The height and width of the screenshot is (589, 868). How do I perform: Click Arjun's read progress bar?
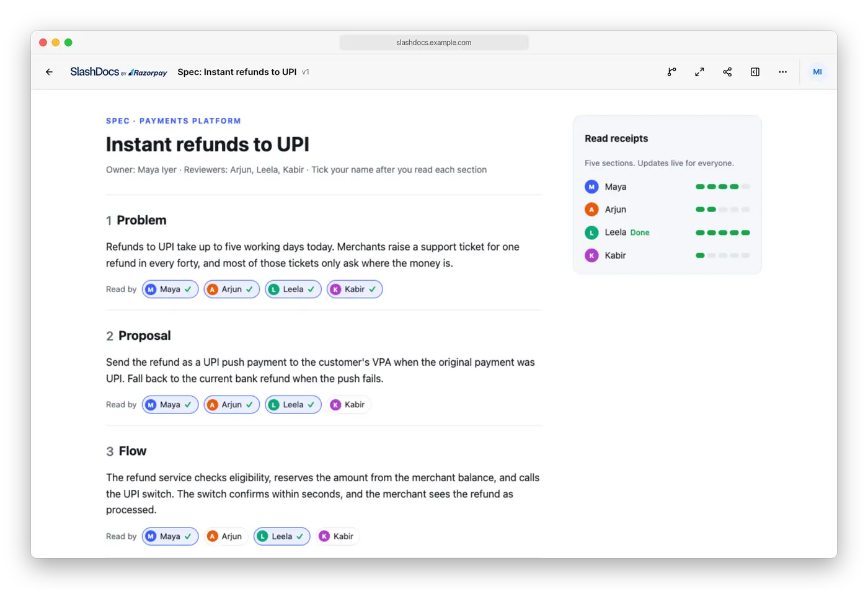coord(722,210)
